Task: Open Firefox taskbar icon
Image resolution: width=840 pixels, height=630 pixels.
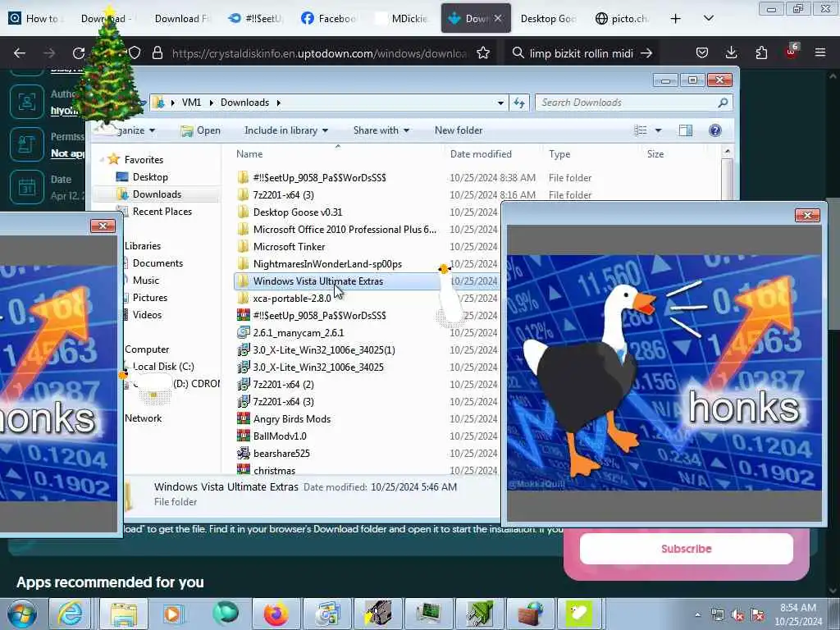Action: [x=276, y=614]
